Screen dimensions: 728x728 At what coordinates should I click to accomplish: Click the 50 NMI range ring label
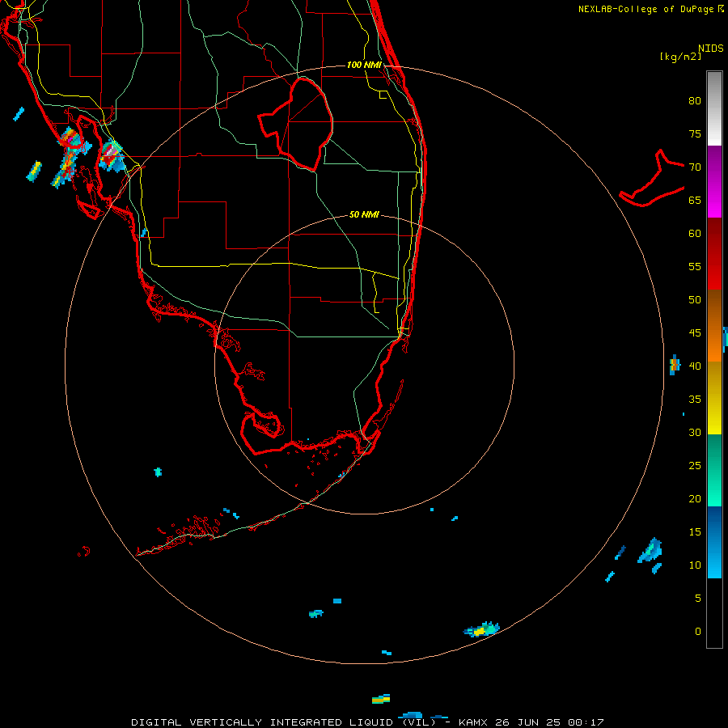364,214
